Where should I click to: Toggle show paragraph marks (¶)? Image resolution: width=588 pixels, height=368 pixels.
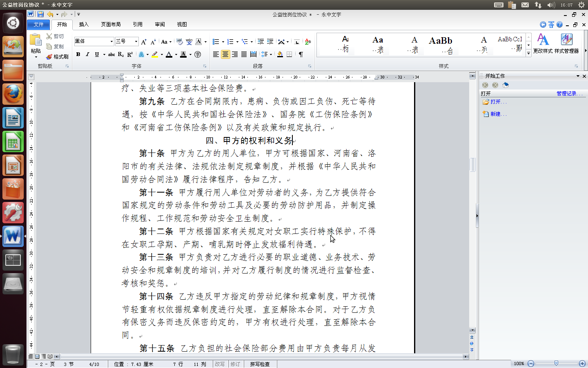click(301, 54)
